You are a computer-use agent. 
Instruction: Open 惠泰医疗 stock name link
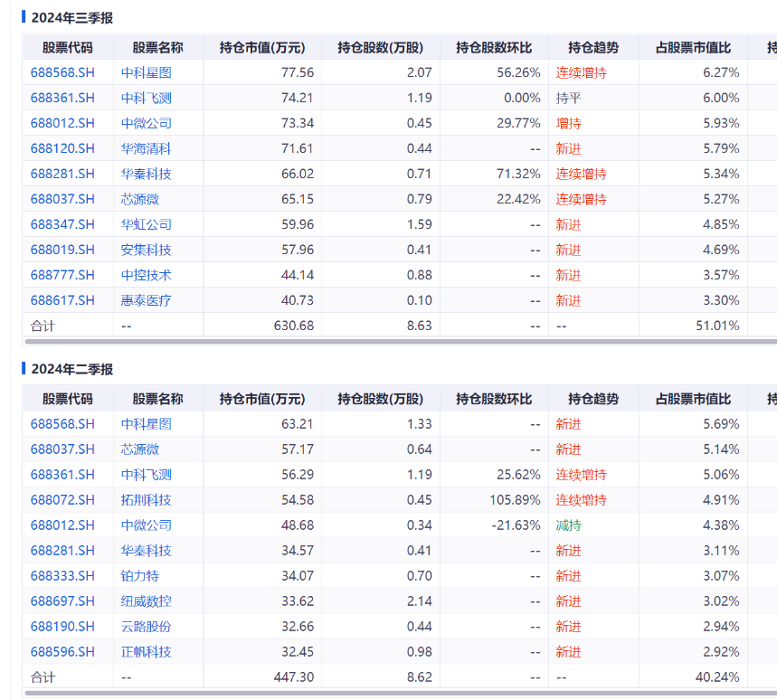(x=147, y=300)
